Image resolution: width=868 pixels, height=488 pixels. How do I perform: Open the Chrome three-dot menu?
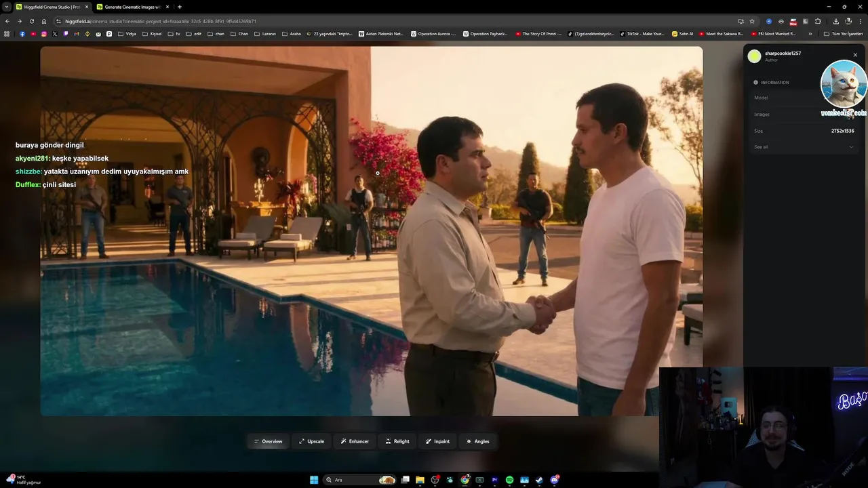point(861,21)
